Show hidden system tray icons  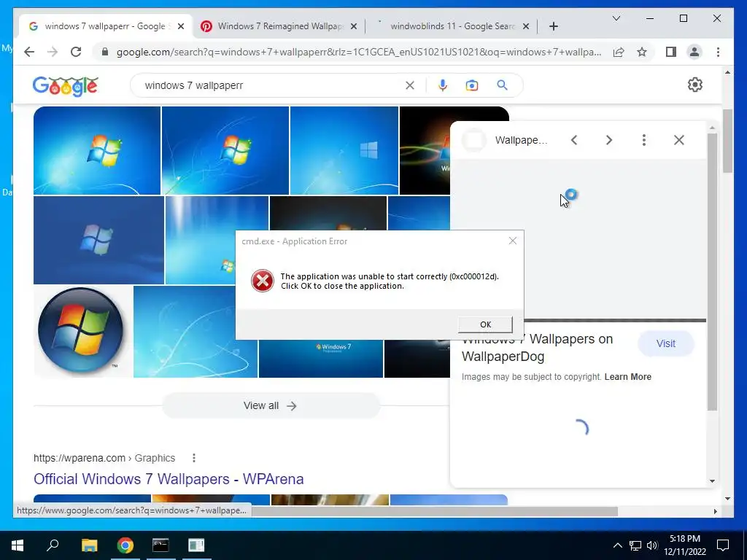pyautogui.click(x=617, y=545)
